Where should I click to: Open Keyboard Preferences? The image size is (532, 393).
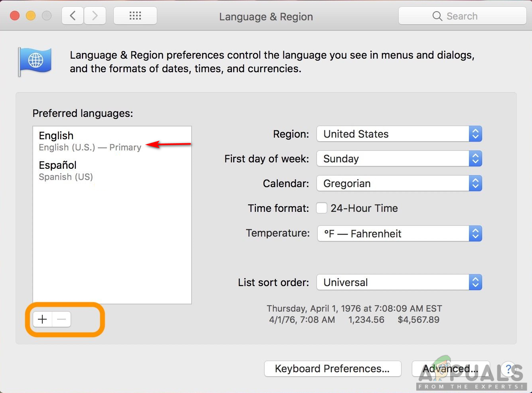click(332, 369)
